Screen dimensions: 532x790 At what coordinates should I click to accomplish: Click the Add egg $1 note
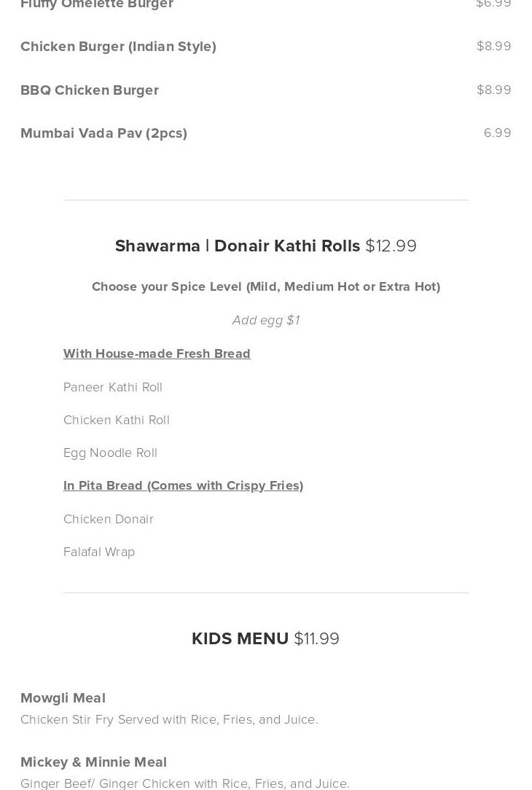point(266,320)
